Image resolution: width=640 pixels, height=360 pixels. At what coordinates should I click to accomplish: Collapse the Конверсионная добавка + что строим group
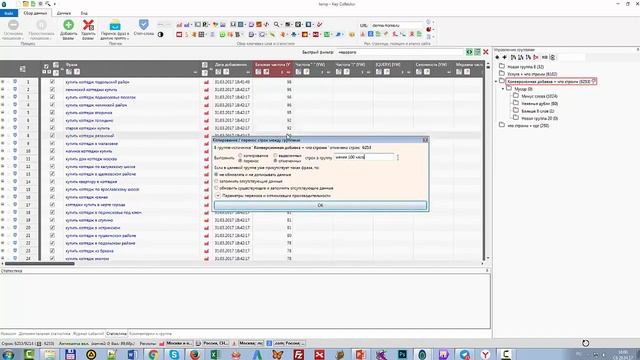click(496, 82)
